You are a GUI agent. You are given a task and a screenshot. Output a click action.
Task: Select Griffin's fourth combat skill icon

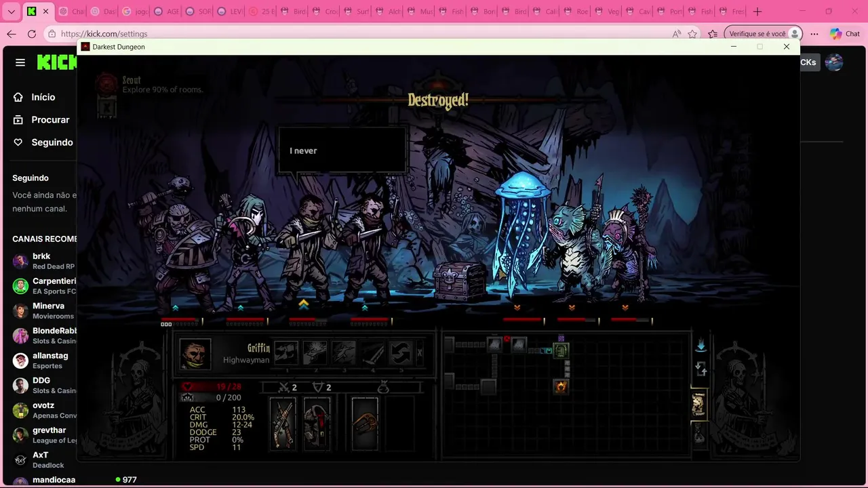[372, 353]
